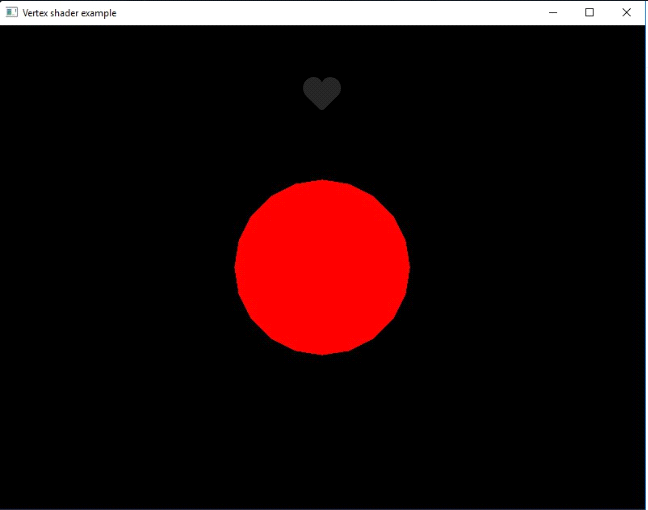The width and height of the screenshot is (648, 510).
Task: Click the gray heart shape
Action: (322, 93)
